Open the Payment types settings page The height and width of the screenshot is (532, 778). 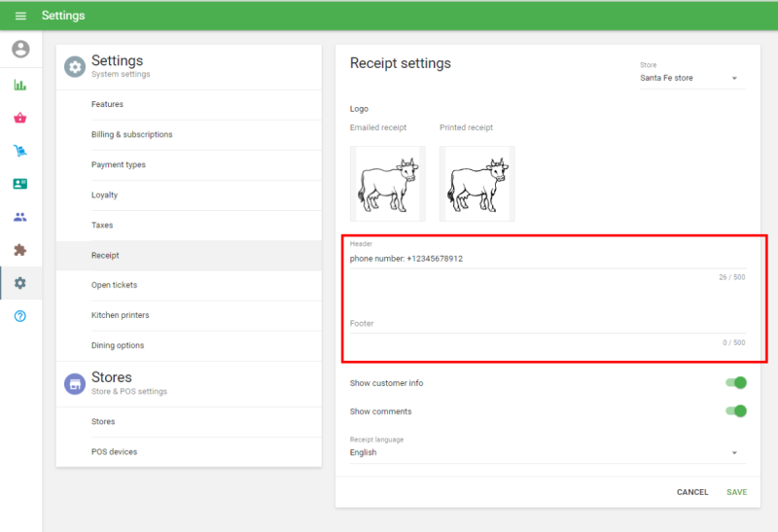[119, 164]
